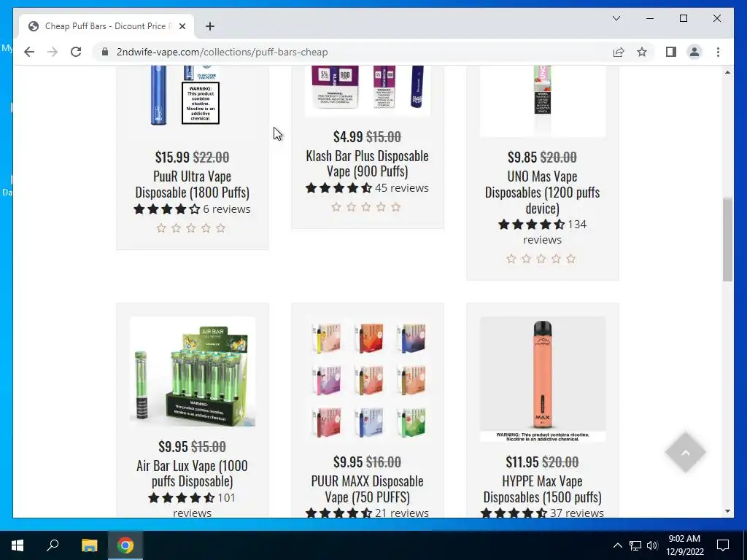Click the PuuR Ultra Vape product image
The height and width of the screenshot is (560, 747).
192,96
